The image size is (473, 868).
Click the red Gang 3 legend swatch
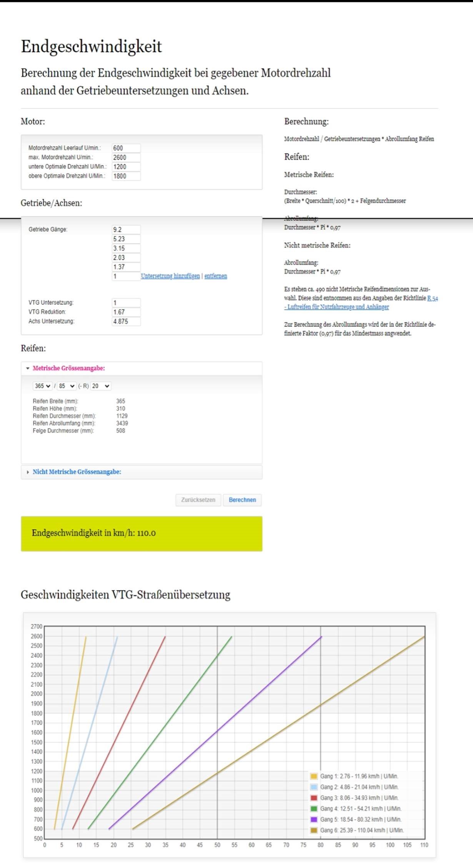tap(314, 798)
